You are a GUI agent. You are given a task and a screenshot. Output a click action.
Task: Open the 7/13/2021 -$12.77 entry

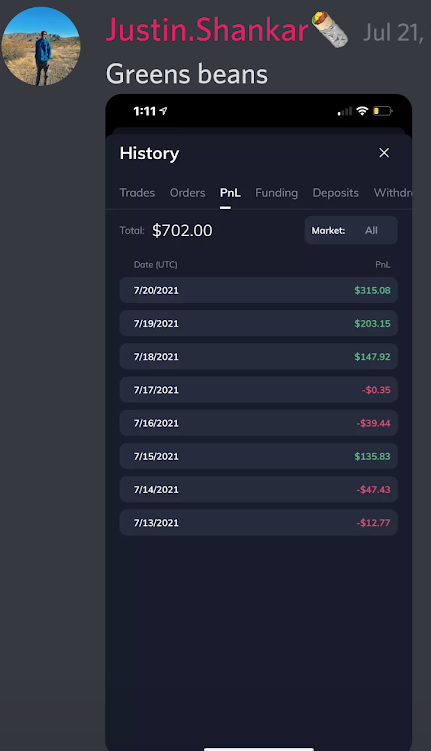tap(259, 523)
